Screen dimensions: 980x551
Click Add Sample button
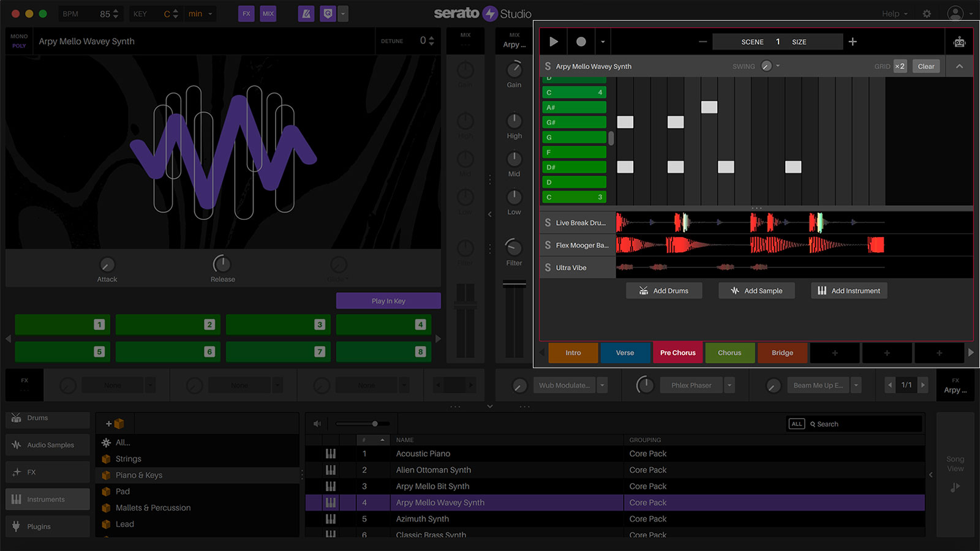click(756, 291)
